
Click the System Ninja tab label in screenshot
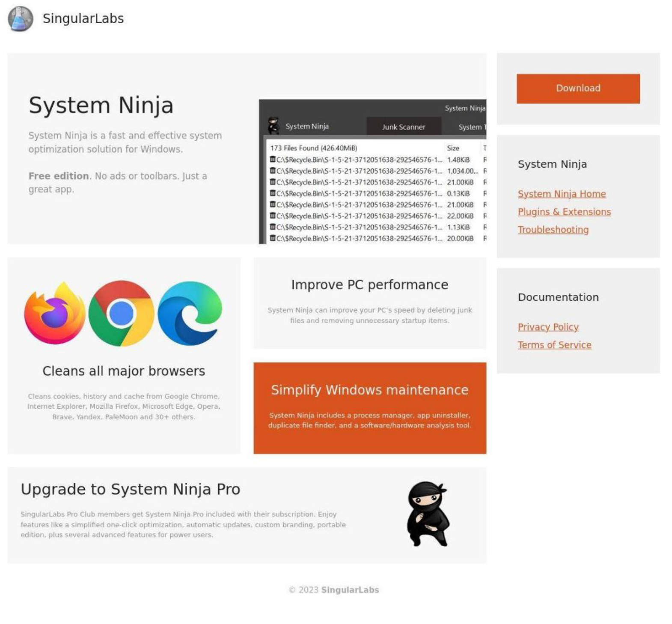307,126
